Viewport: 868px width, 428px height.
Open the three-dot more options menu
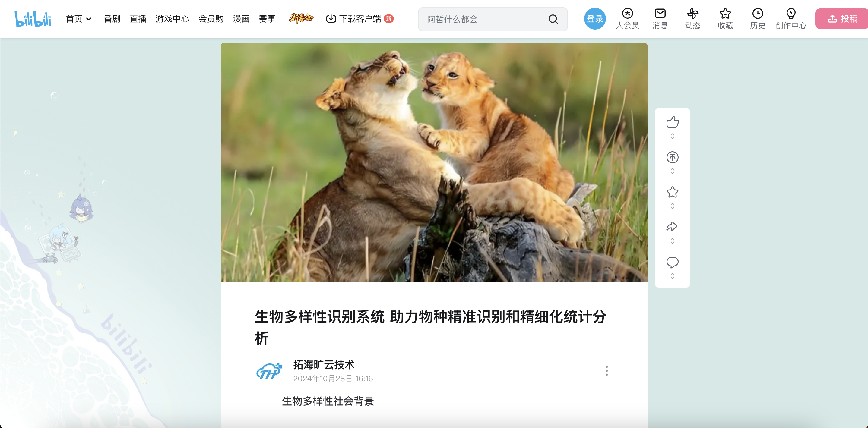tap(607, 371)
